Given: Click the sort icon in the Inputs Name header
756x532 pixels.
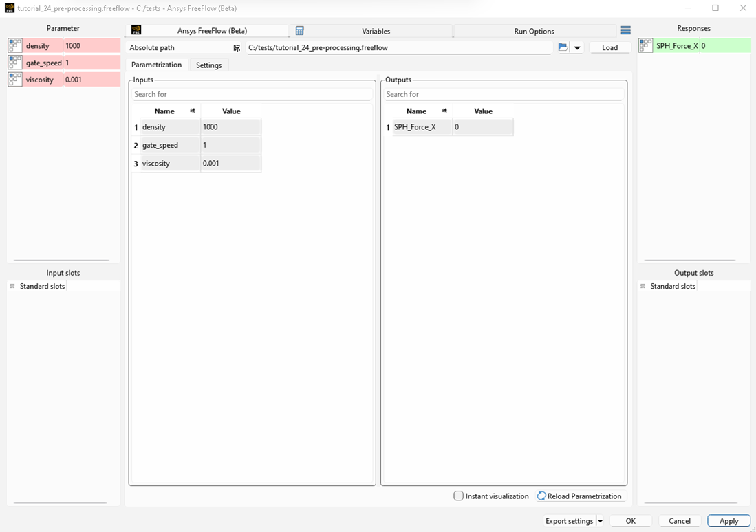Looking at the screenshot, I should tap(193, 111).
